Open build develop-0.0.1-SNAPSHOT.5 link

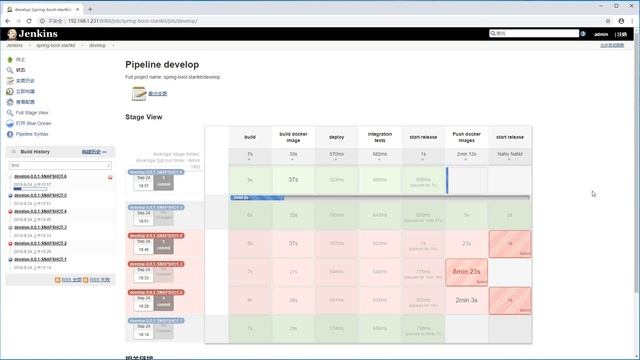coord(40,196)
